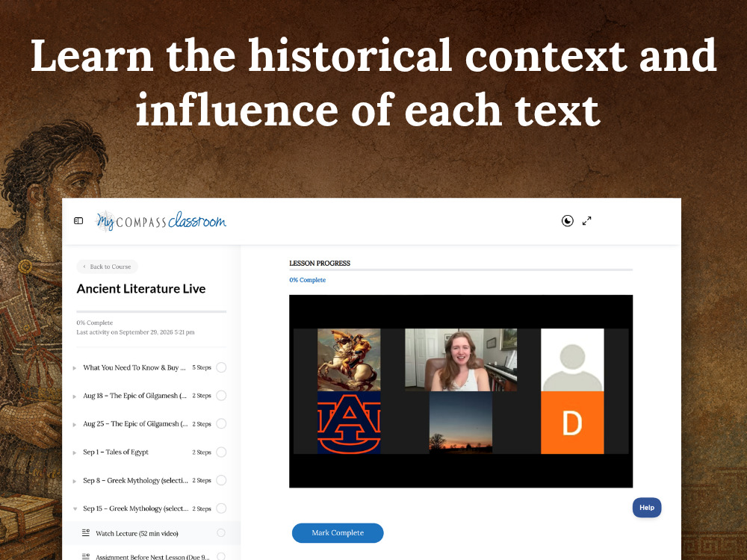Mark the lesson complete
Screen dimensions: 747x560
pos(338,533)
